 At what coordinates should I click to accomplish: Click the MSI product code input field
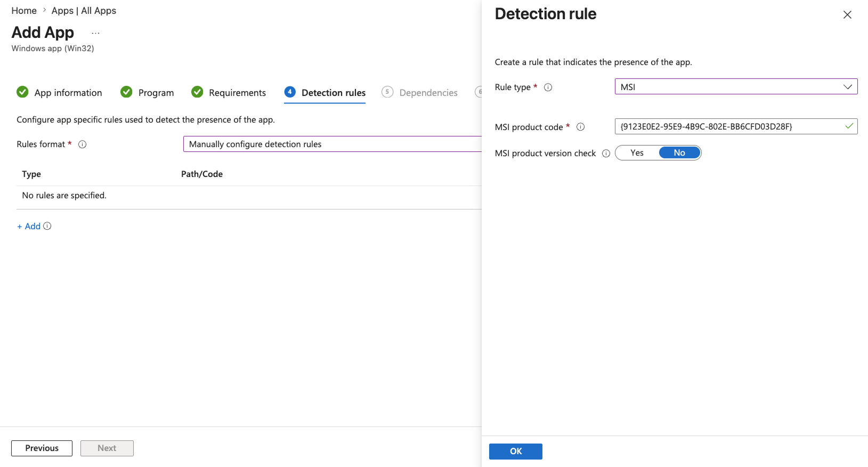736,126
